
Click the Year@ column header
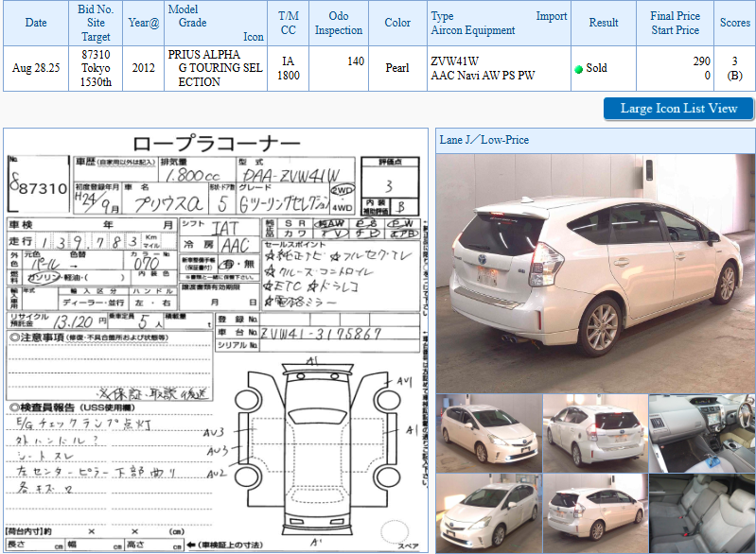(144, 23)
